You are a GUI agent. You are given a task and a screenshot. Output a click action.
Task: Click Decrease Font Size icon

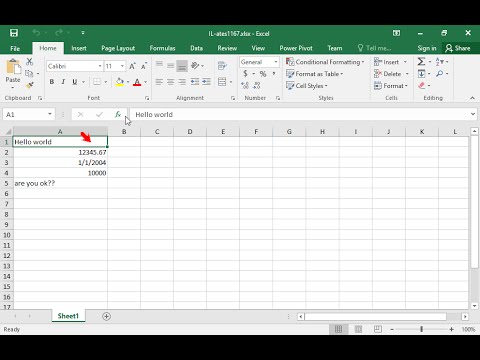click(x=144, y=66)
